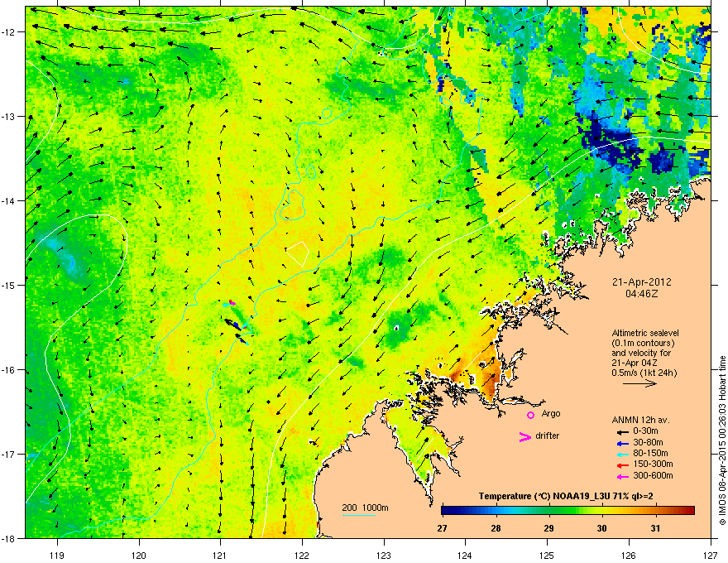Image resolution: width=728 pixels, height=563 pixels.
Task: Click the ANMN 12h av. legend heading
Action: click(x=640, y=420)
